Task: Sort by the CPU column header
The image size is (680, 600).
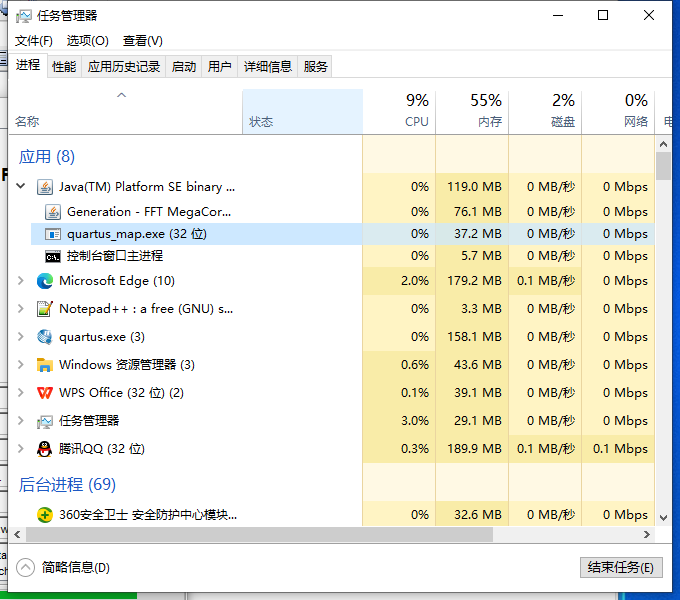Action: click(x=399, y=112)
